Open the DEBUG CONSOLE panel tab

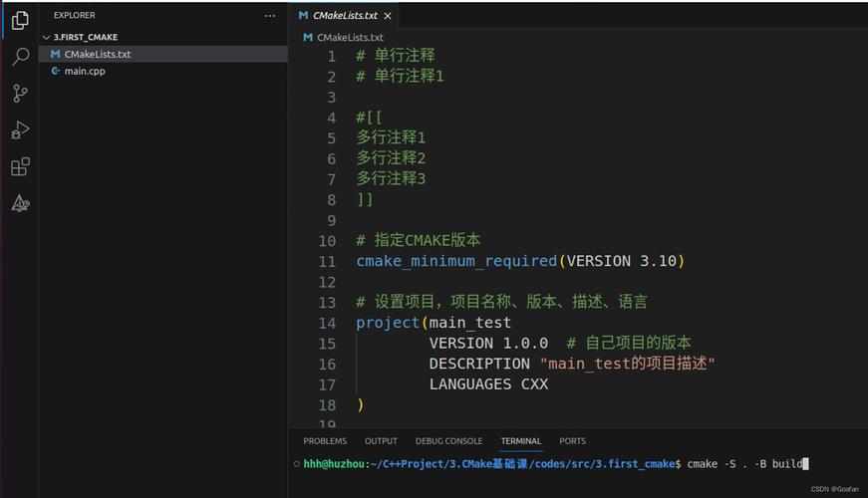pyautogui.click(x=448, y=441)
